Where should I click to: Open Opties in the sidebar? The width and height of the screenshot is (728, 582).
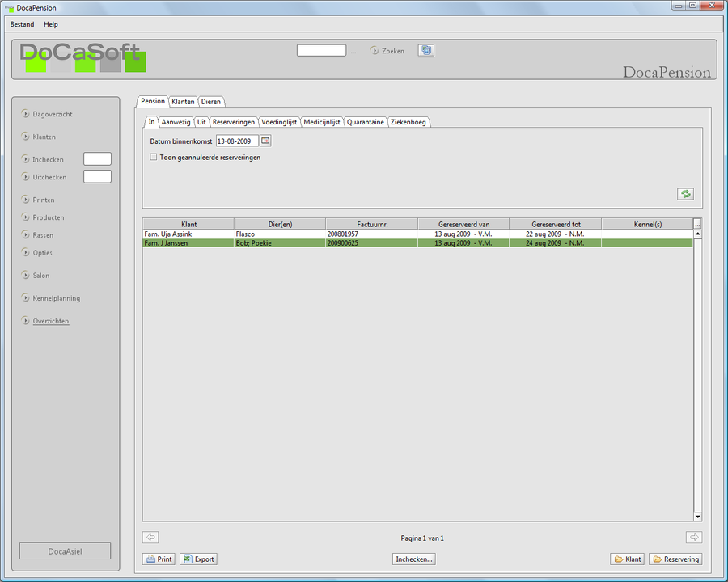click(43, 253)
